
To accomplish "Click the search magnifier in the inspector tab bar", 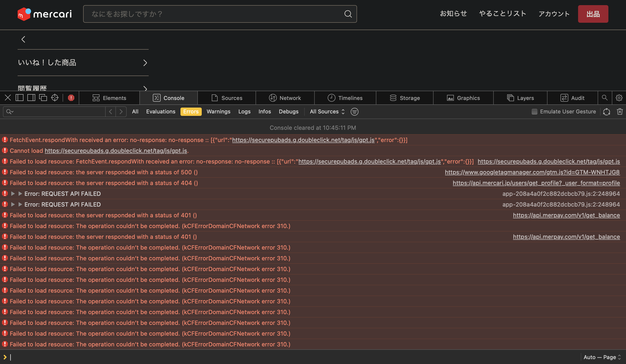I will pyautogui.click(x=605, y=98).
